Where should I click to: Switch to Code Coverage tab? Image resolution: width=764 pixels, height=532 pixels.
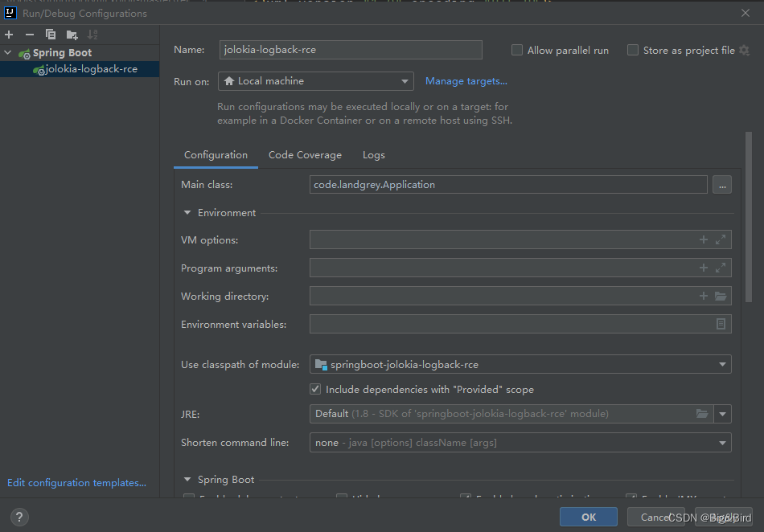click(x=305, y=155)
